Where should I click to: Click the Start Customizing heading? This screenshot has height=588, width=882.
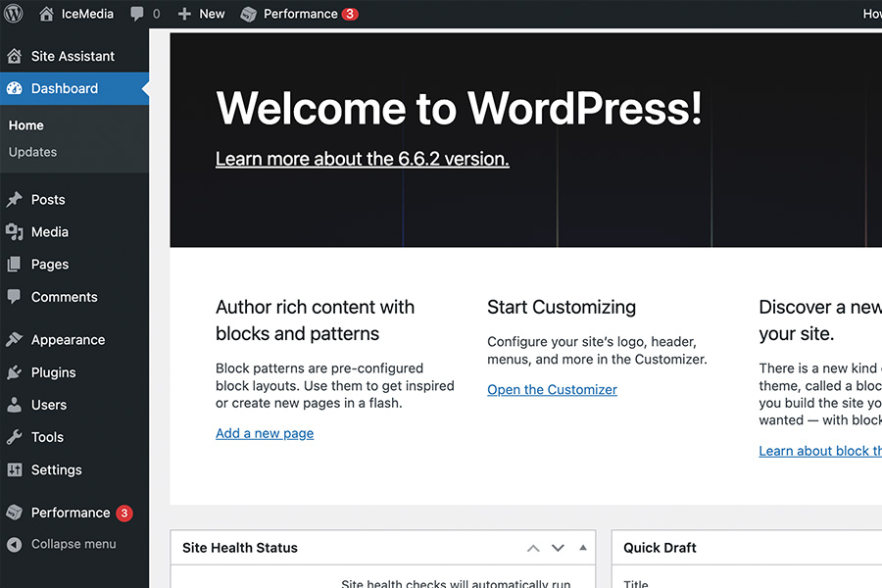pyautogui.click(x=562, y=307)
